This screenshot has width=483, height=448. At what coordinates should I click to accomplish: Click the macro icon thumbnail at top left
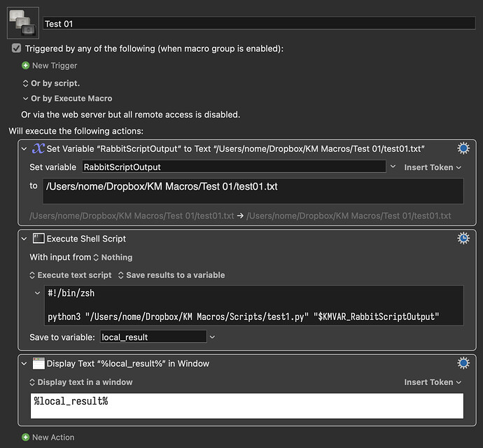(x=23, y=22)
